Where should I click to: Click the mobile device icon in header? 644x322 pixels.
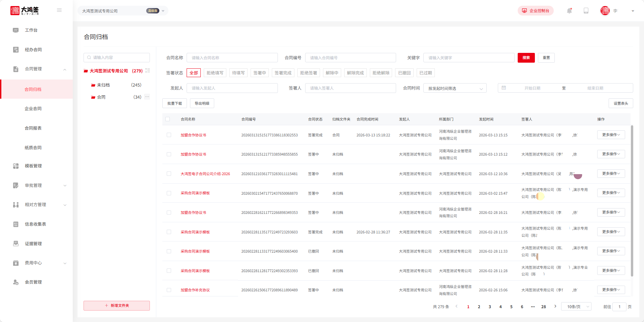tap(586, 11)
